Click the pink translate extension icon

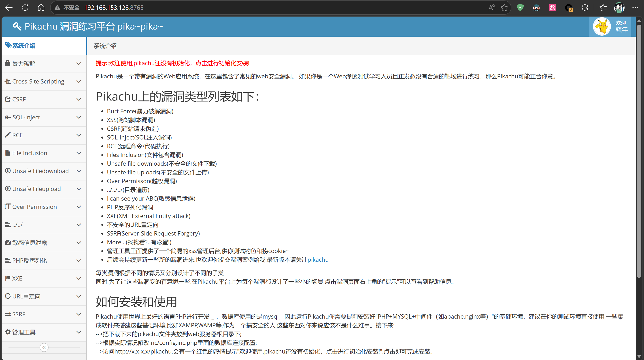click(x=552, y=8)
